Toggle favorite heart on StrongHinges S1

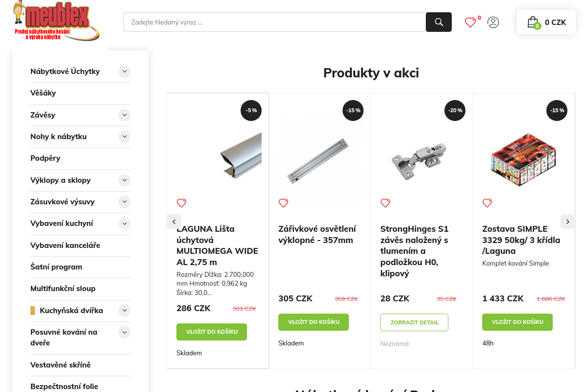385,203
